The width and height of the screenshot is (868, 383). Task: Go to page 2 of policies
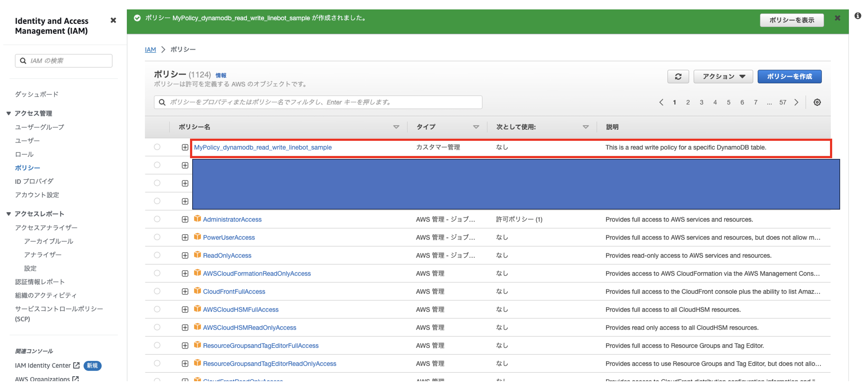(x=688, y=102)
